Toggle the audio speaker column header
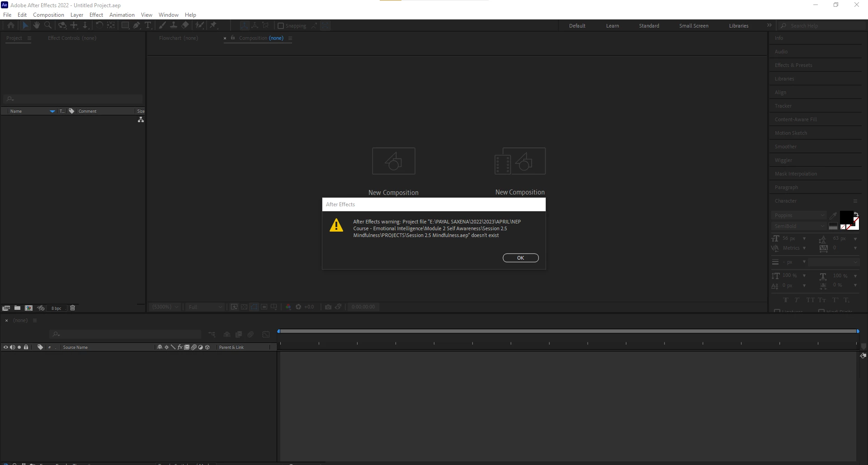 12,347
